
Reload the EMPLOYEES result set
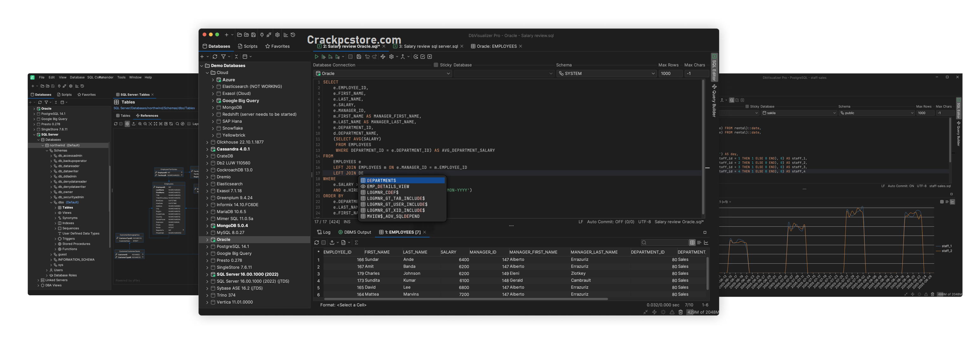(x=317, y=243)
